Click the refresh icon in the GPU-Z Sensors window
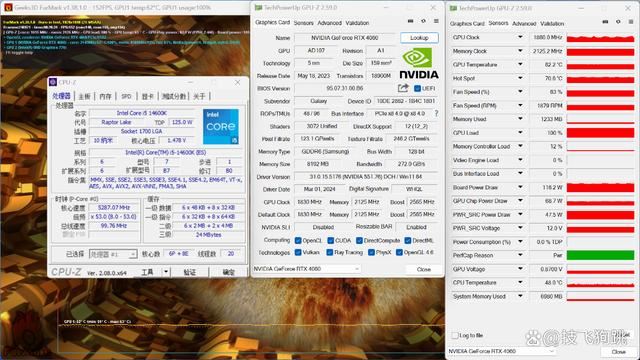Viewport: 640px width, 360px height. [x=618, y=22]
